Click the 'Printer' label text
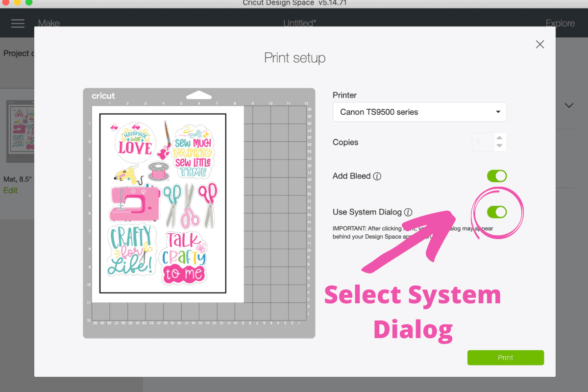The height and width of the screenshot is (392, 588). tap(345, 95)
